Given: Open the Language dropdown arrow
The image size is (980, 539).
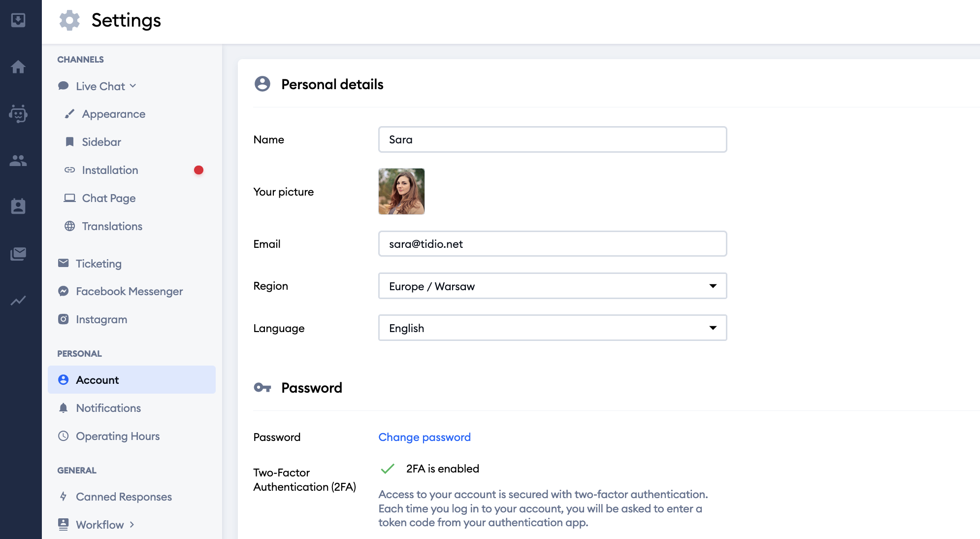Looking at the screenshot, I should (x=713, y=328).
